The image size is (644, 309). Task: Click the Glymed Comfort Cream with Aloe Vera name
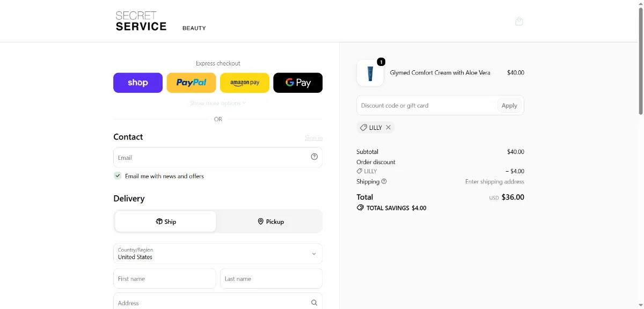[440, 73]
